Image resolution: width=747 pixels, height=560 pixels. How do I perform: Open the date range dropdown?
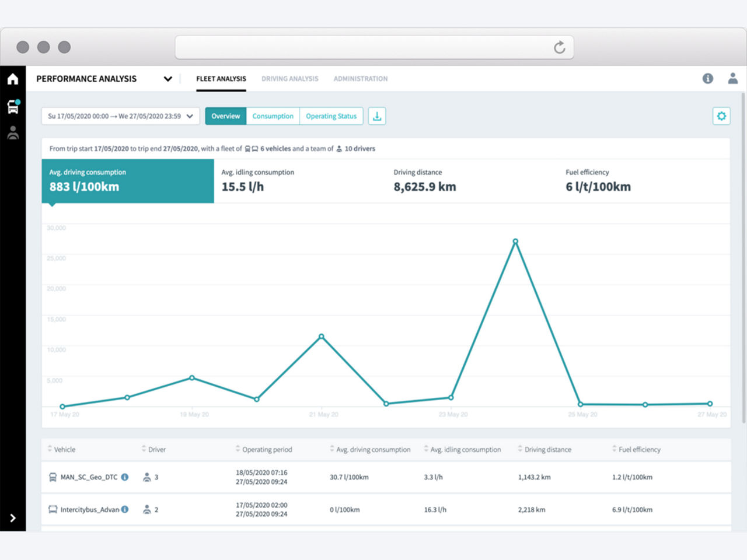pyautogui.click(x=120, y=116)
